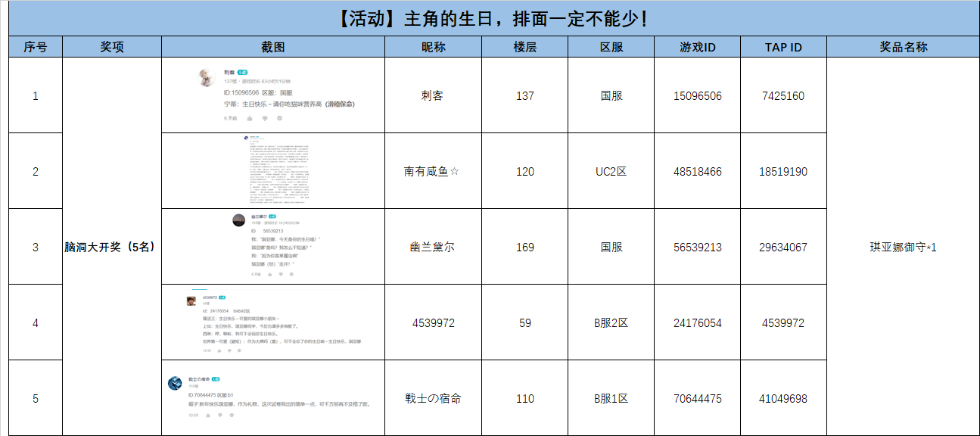Open the screenshot thumbnail for 幽兰黛尔 row
Viewport: 980px width, 436px height.
point(277,246)
